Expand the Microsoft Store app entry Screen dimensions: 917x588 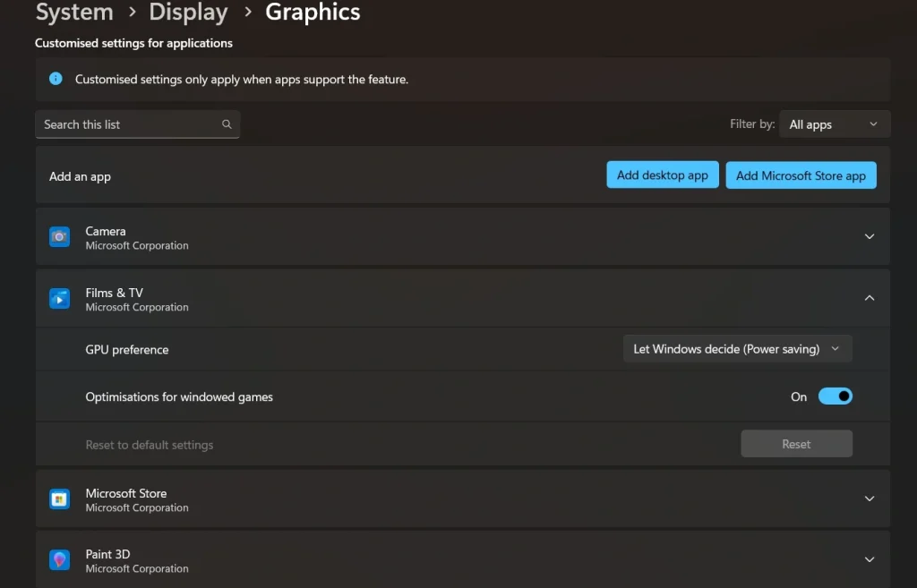click(x=869, y=499)
